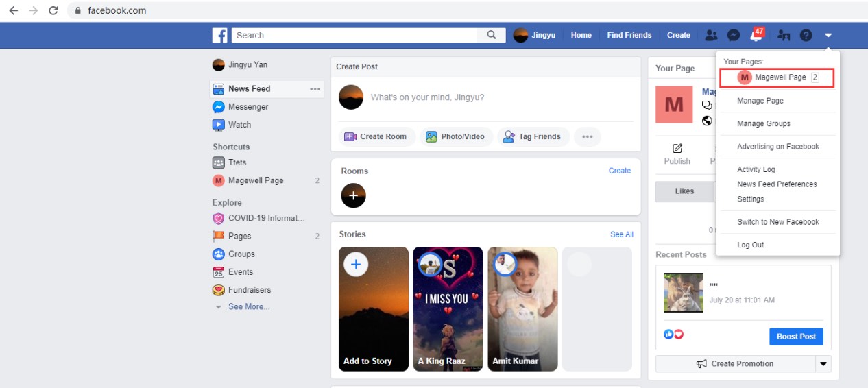Click Log Out in dropdown

(751, 245)
